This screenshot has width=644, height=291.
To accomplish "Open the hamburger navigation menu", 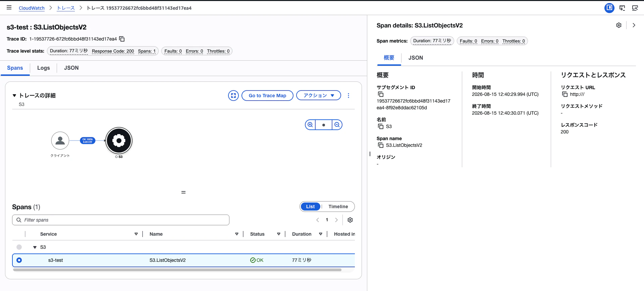I will pos(9,7).
